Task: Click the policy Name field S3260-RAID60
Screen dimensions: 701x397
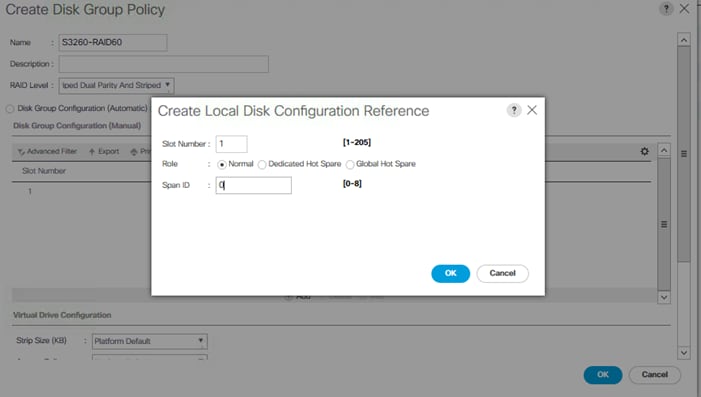Action: pyautogui.click(x=113, y=42)
